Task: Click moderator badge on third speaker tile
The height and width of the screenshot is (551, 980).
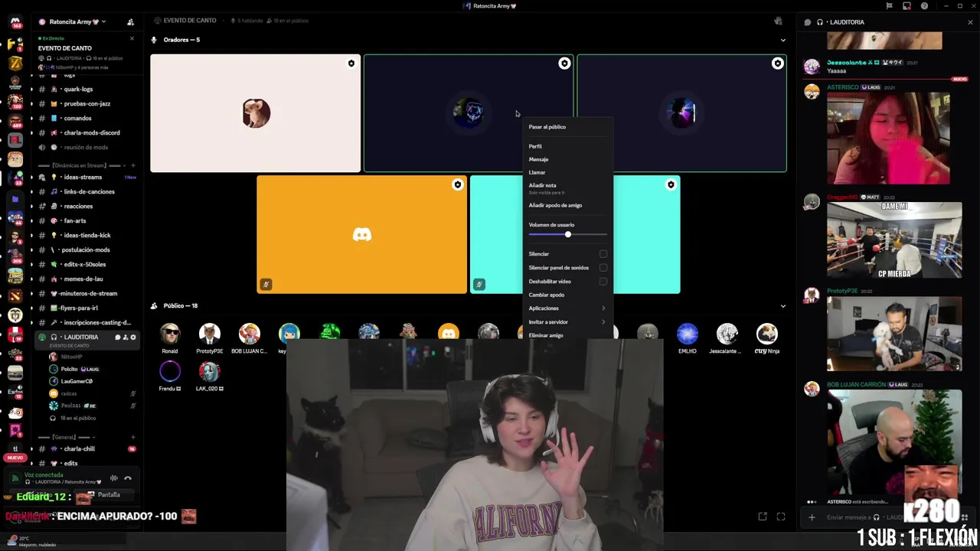Action: [777, 64]
